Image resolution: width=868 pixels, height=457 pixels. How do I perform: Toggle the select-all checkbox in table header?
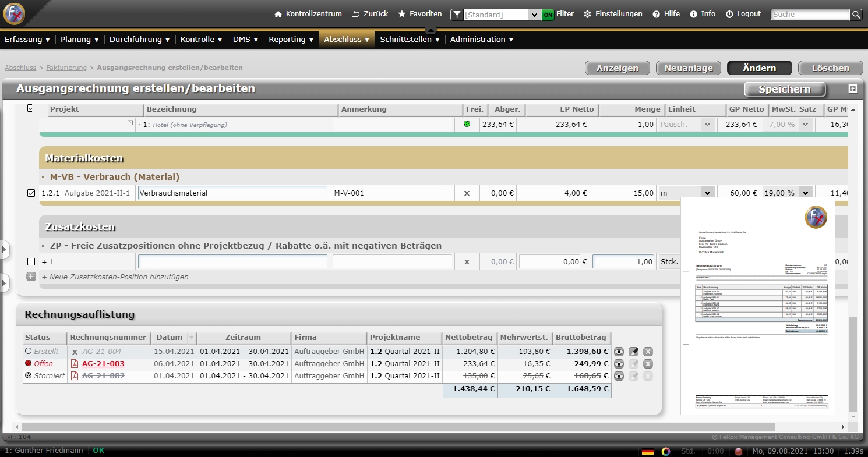coord(31,109)
